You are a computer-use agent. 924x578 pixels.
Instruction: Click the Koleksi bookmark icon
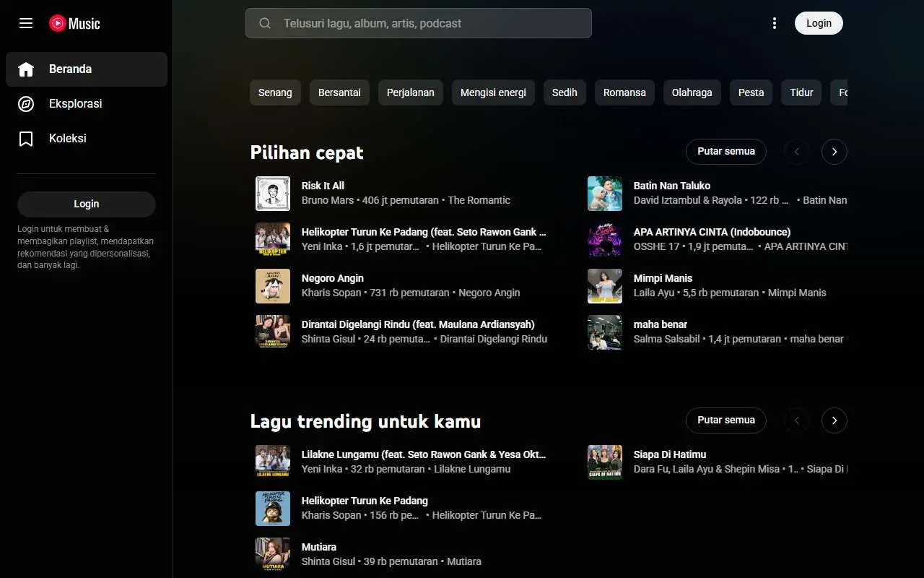click(x=26, y=139)
